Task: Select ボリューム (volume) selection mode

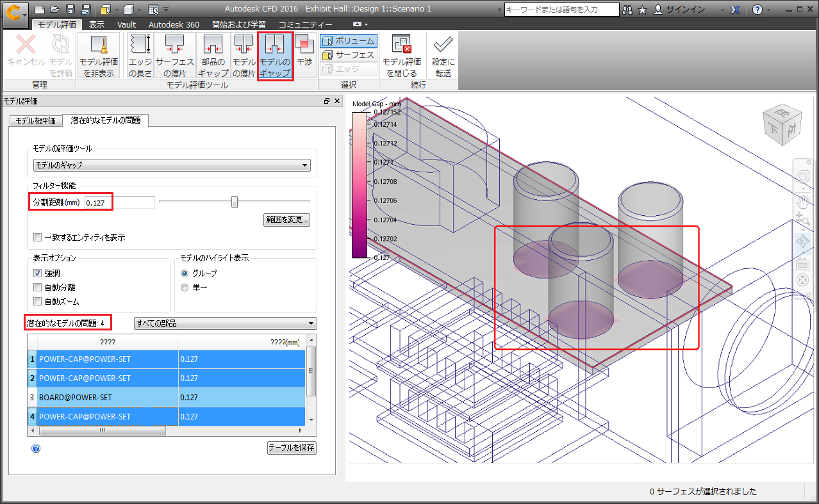Action: tap(349, 41)
